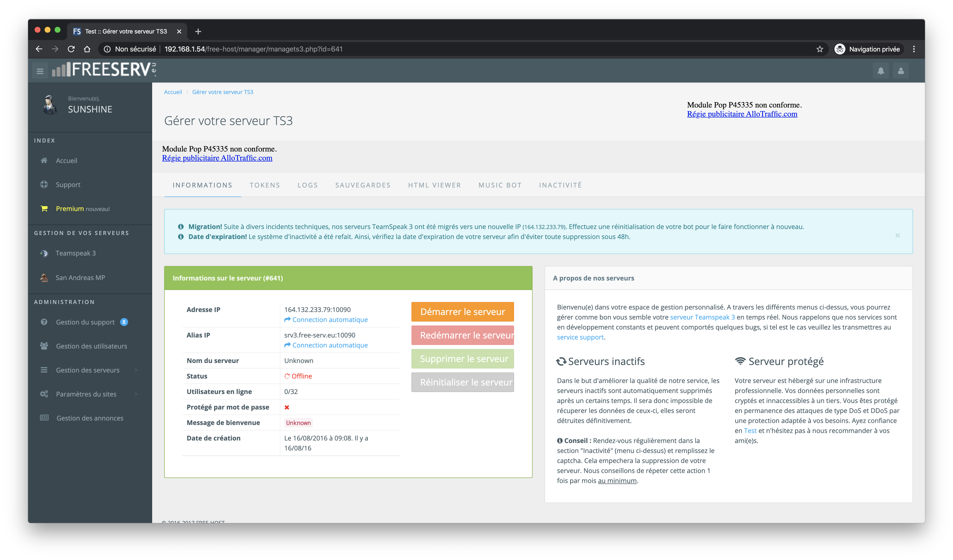Open Chrome's three-dot options menu
The height and width of the screenshot is (560, 953).
[914, 49]
